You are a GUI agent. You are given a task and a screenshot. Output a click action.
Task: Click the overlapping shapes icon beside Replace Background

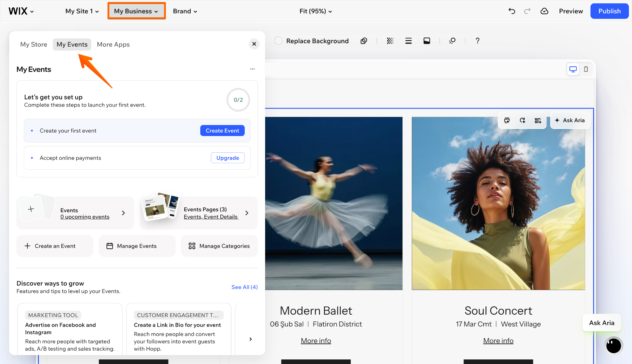[364, 41]
